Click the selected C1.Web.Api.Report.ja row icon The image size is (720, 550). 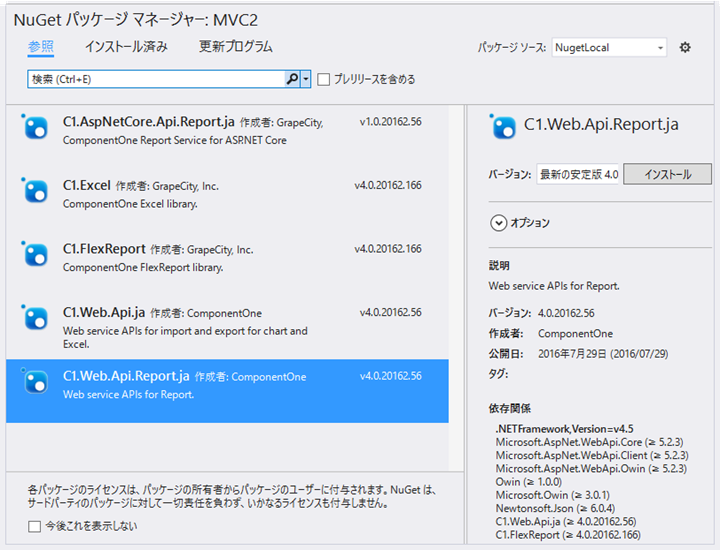[36, 382]
